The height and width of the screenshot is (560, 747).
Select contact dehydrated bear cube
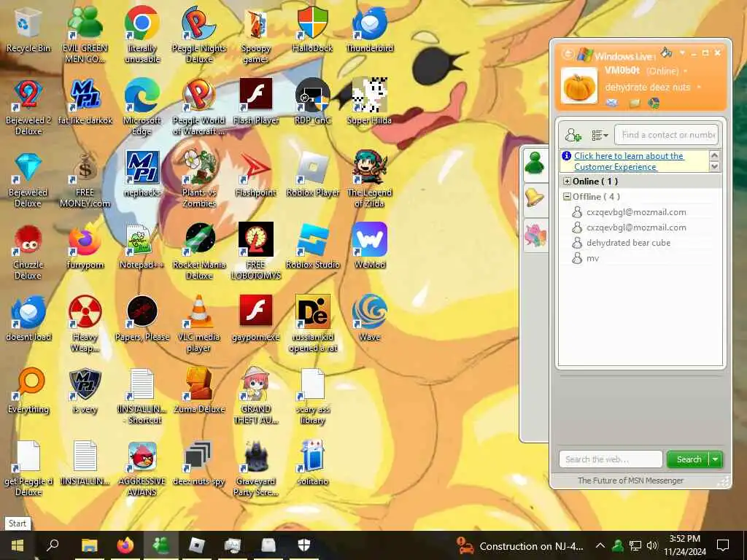tap(628, 243)
